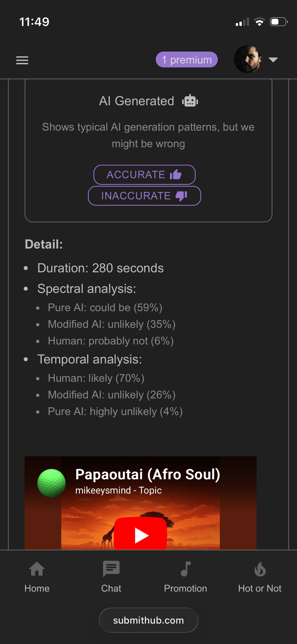The height and width of the screenshot is (644, 297).
Task: Tap the battery status icon
Action: pos(278,22)
